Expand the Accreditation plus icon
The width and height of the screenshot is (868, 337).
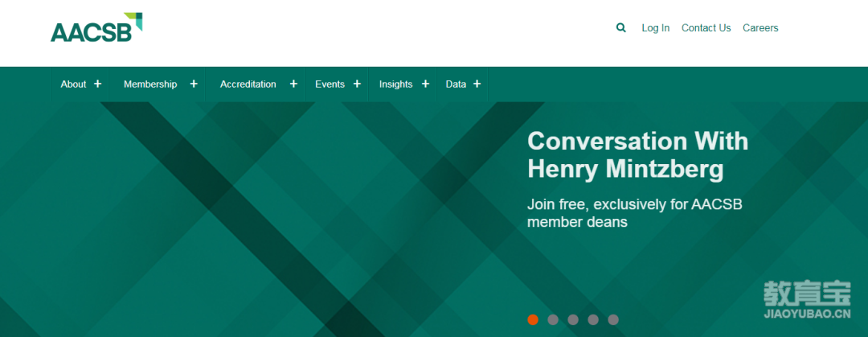pos(293,84)
